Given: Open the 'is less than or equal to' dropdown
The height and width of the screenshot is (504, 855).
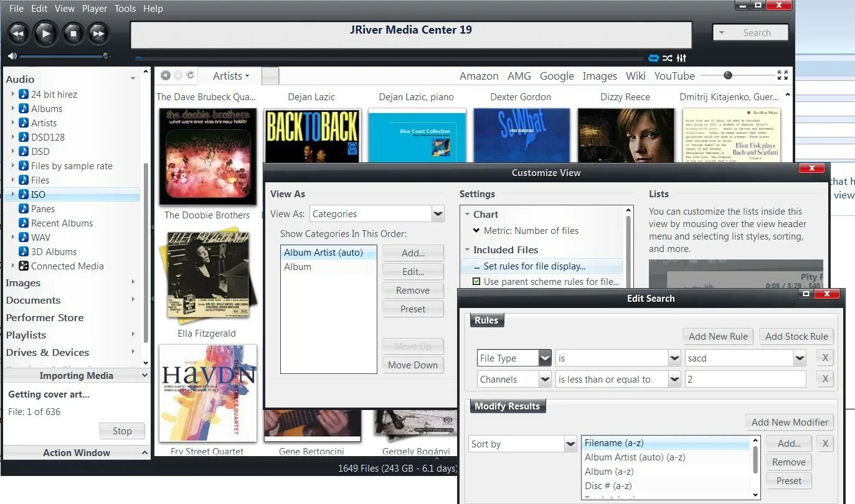Looking at the screenshot, I should click(x=674, y=379).
